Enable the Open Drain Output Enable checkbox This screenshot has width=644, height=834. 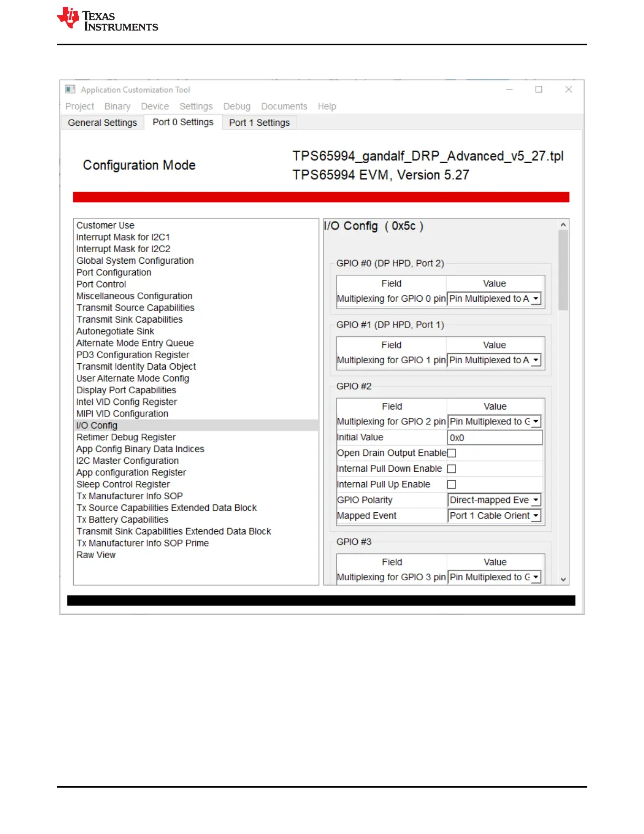(451, 453)
